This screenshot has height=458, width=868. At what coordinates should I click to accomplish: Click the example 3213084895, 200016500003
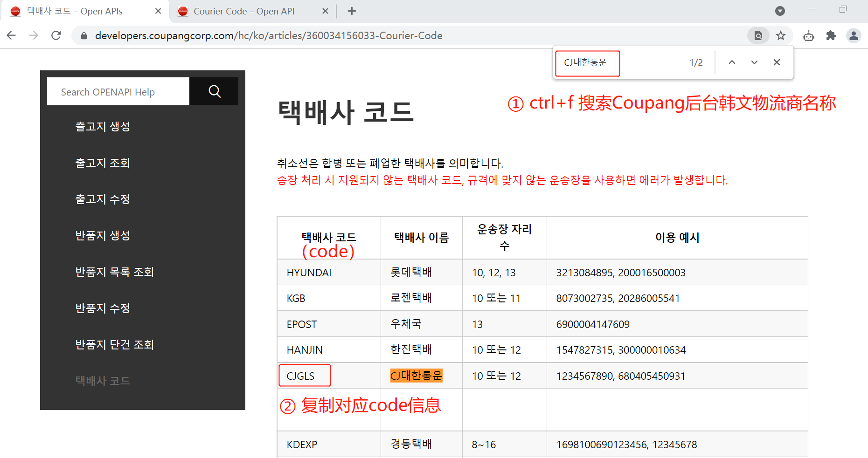(x=621, y=273)
